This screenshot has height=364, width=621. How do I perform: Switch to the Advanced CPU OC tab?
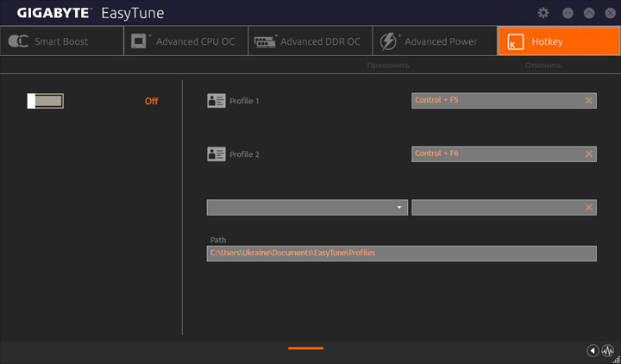click(186, 41)
